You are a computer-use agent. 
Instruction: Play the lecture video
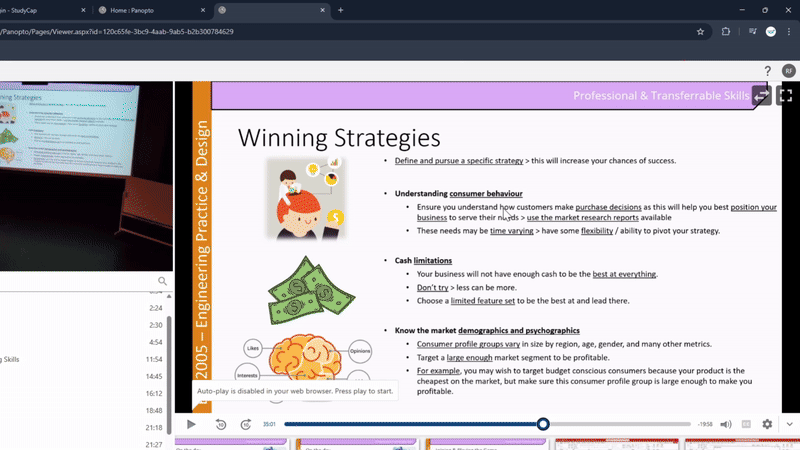(x=191, y=424)
